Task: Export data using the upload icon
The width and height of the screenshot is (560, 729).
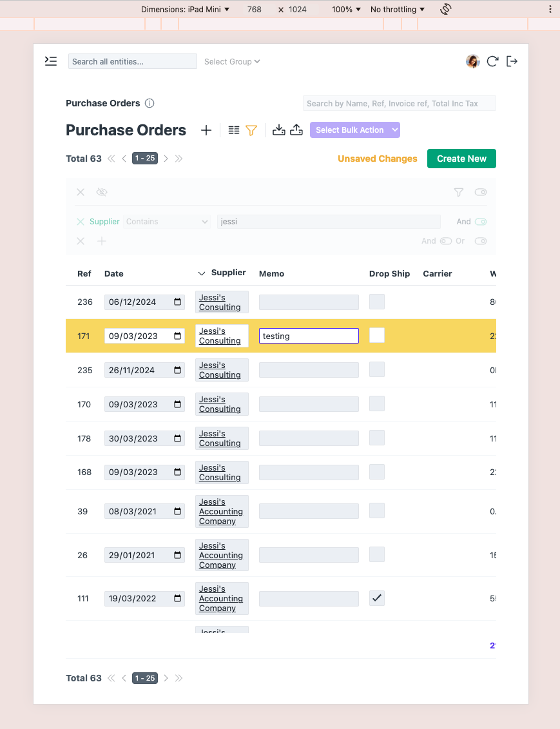Action: point(296,130)
